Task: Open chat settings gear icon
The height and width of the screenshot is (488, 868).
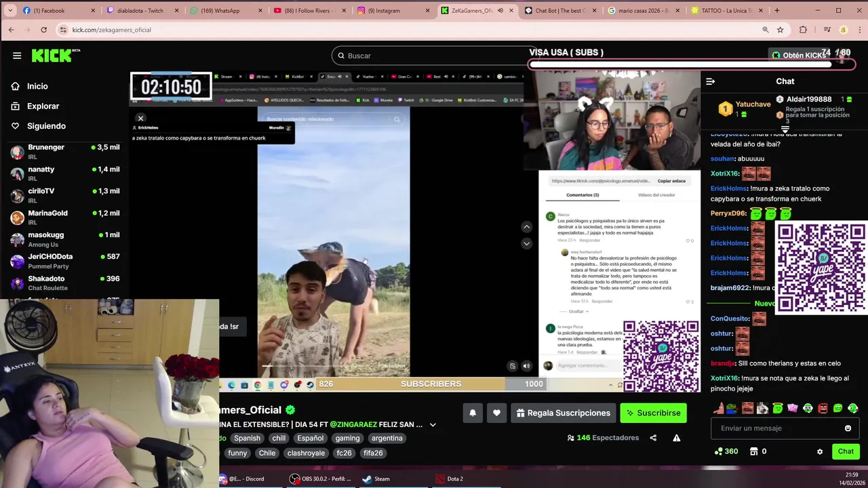Action: [819, 451]
